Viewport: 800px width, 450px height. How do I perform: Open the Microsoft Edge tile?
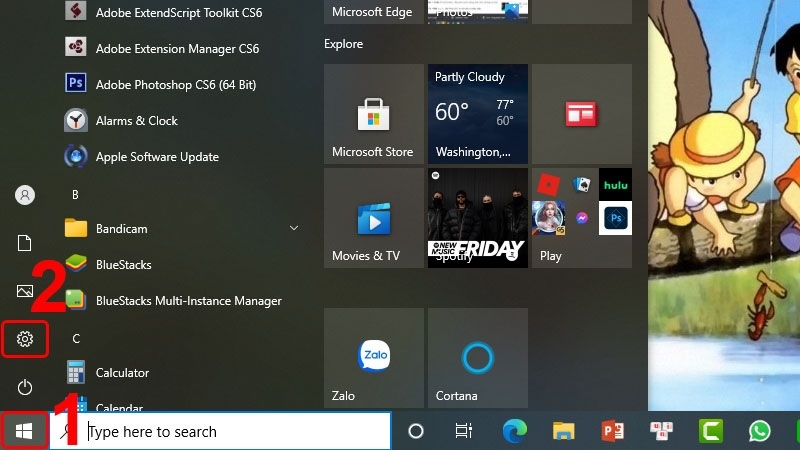(x=374, y=12)
